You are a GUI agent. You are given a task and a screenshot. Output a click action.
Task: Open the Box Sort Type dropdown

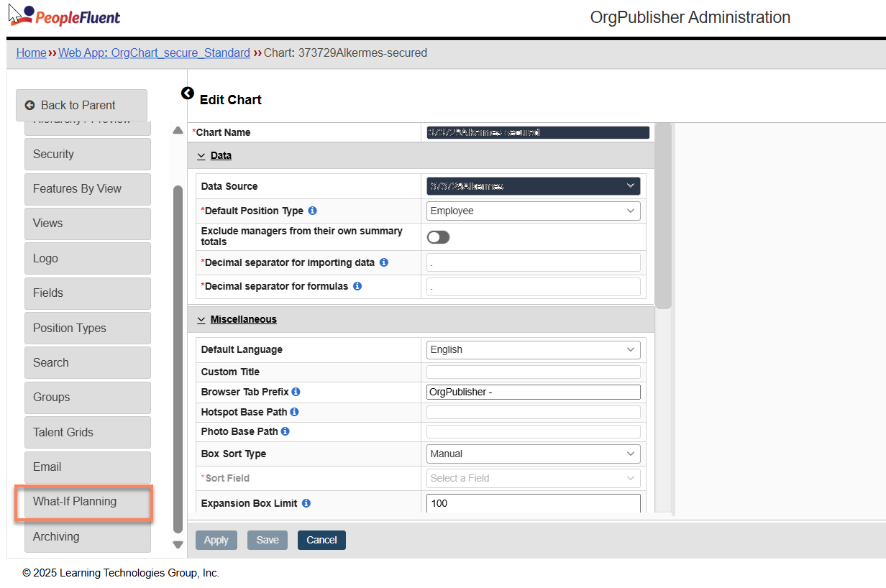[x=534, y=454]
